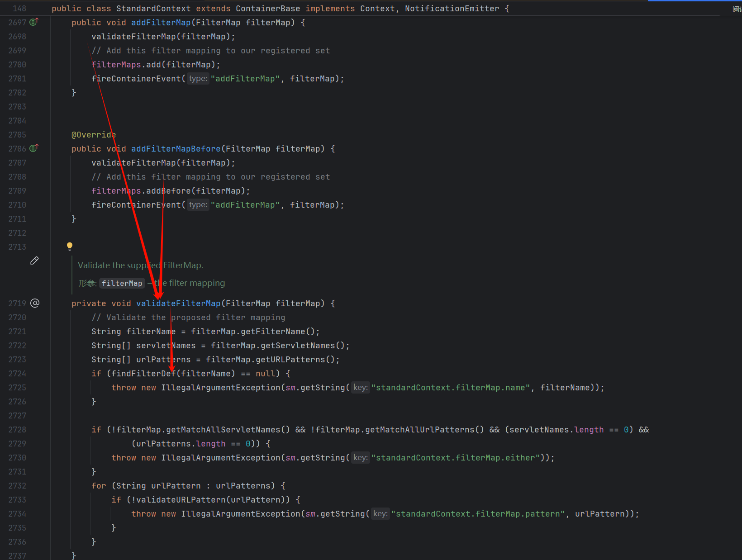The height and width of the screenshot is (560, 742).
Task: Click line number 2724 in the gutter
Action: tap(17, 374)
